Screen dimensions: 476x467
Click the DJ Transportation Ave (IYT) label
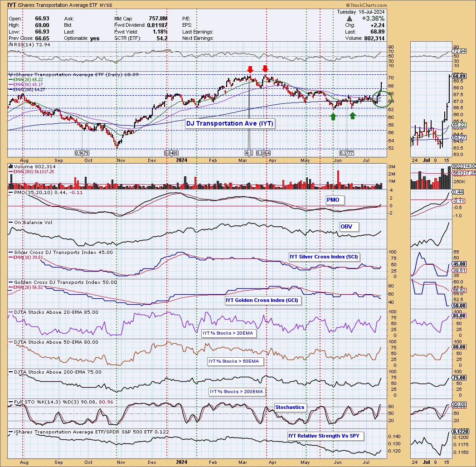coord(230,124)
